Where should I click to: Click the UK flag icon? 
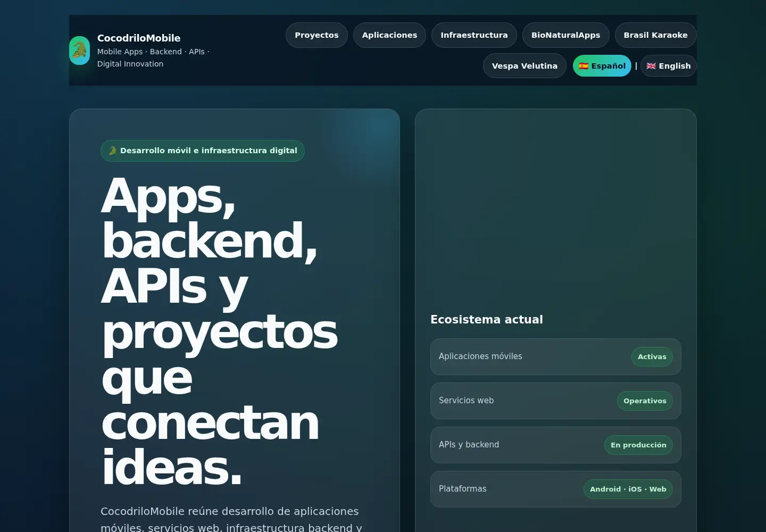click(x=651, y=66)
